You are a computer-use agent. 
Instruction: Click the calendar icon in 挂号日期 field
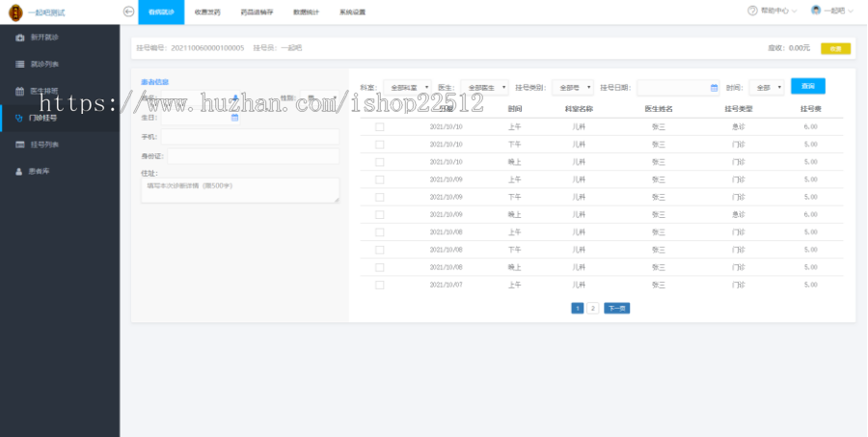click(714, 87)
